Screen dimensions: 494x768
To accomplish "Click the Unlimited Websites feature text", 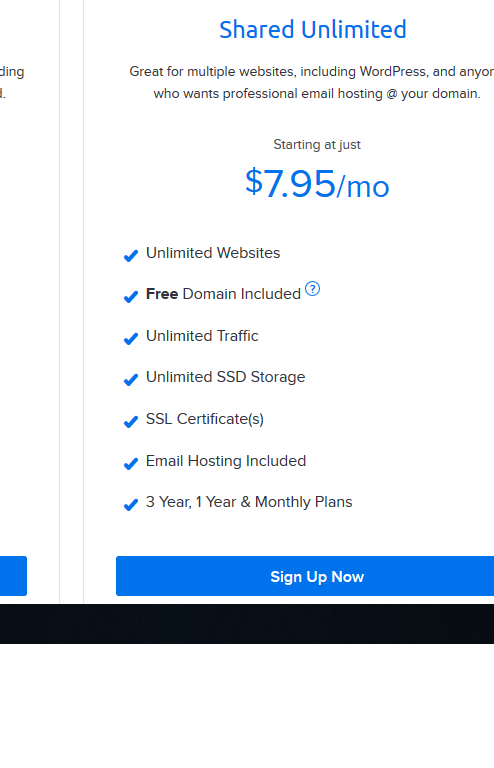I will (x=213, y=253).
